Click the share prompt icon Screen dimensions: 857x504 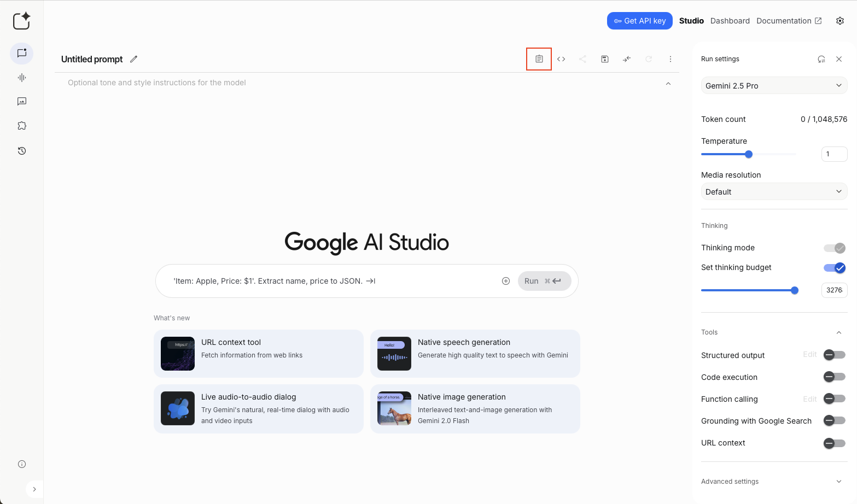click(x=583, y=59)
